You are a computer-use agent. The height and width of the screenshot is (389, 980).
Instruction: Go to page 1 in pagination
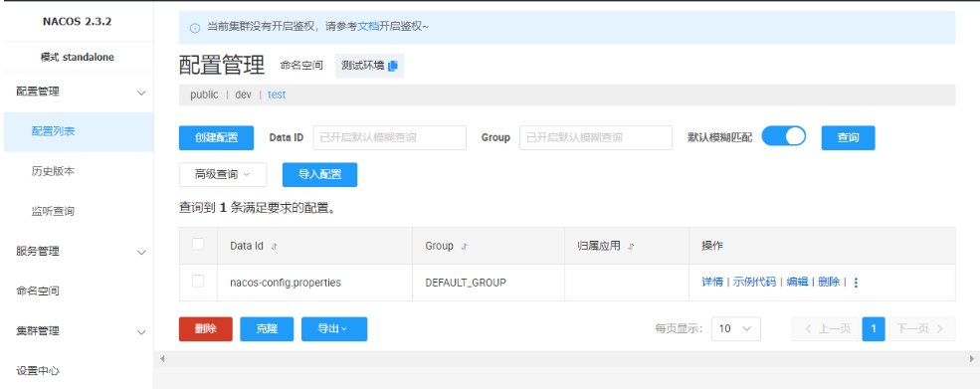[874, 329]
